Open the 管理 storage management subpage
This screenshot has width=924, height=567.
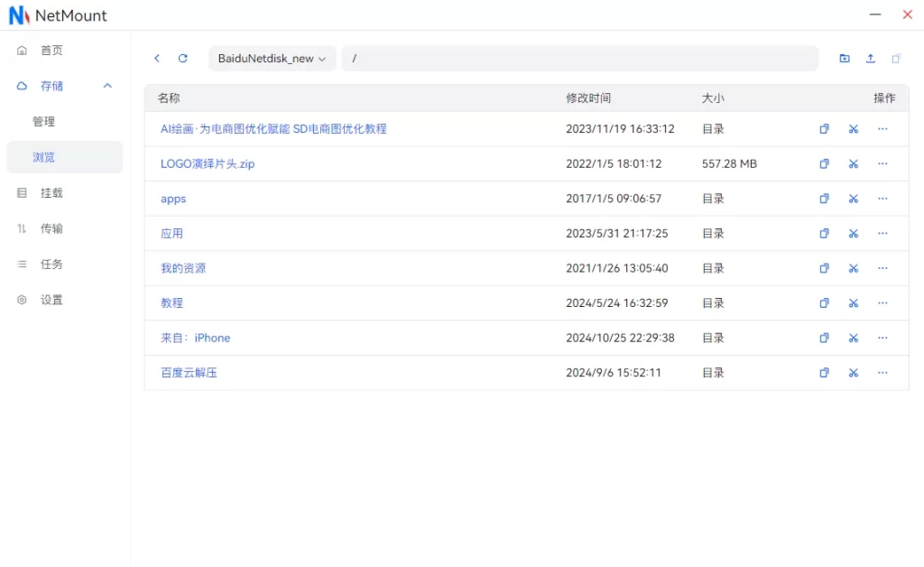[x=44, y=122]
